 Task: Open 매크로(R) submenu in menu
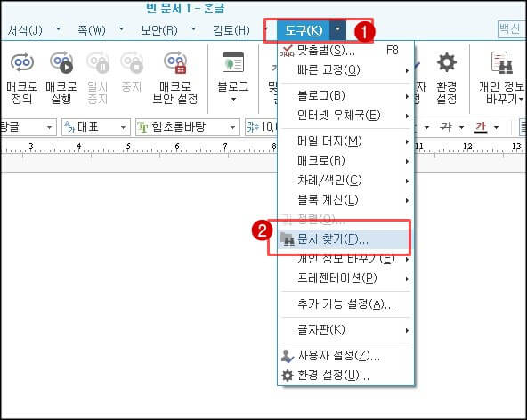345,161
